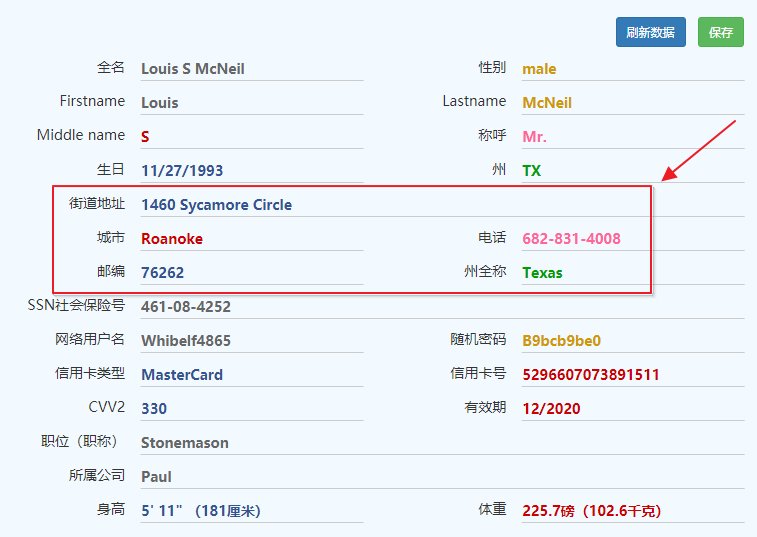Click the gender field showing male
This screenshot has width=757, height=537.
click(632, 69)
